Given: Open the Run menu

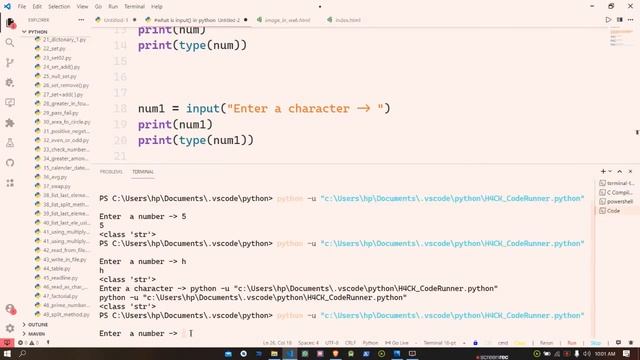Looking at the screenshot, I should click(113, 7).
